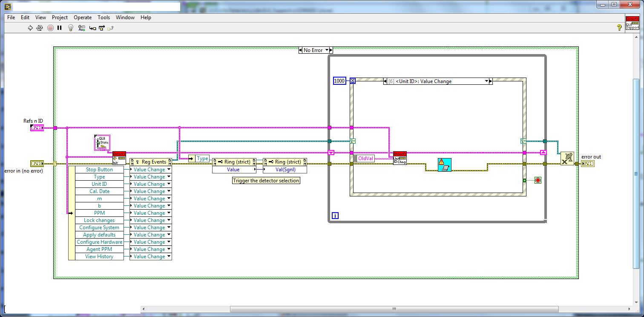Click the Retain Wire Values icon
Screen dimensions: 644x317
[82, 28]
